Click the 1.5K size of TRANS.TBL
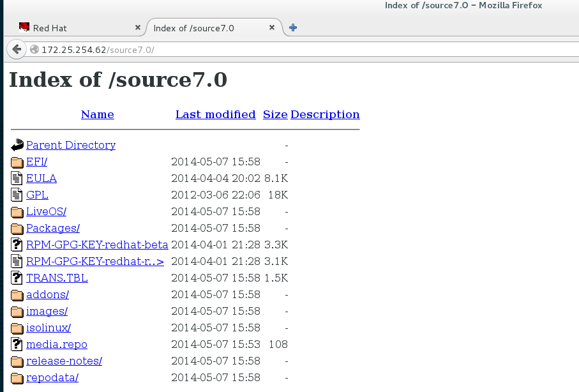The image size is (579, 392). pyautogui.click(x=276, y=278)
